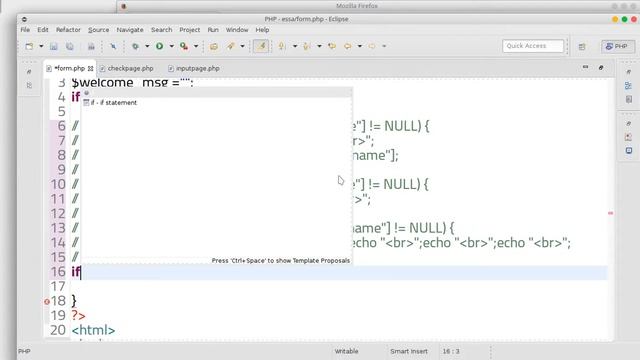Click the Save All icon
This screenshot has width=640, height=360.
pos(70,46)
